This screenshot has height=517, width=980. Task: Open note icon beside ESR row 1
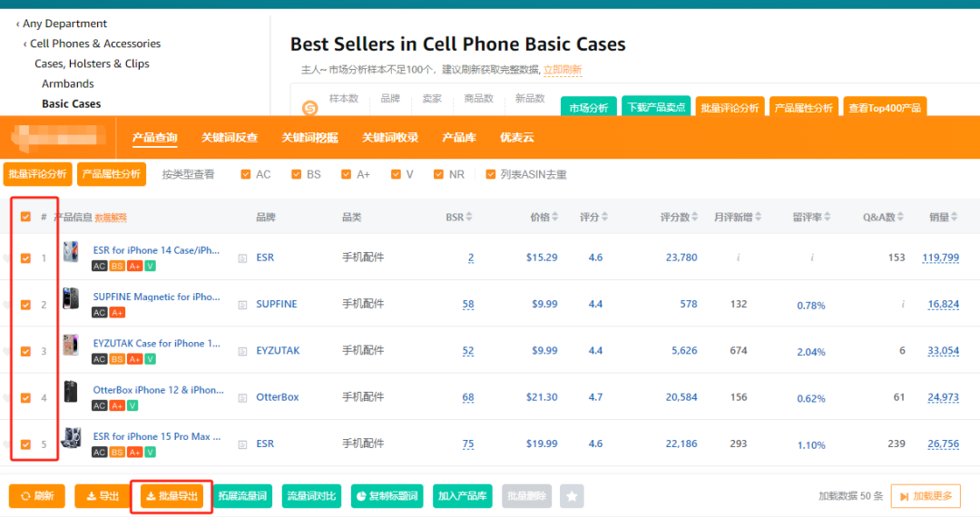coord(242,258)
